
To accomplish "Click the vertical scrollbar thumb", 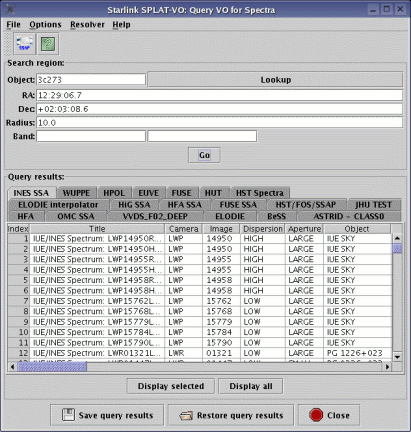I will (397, 249).
